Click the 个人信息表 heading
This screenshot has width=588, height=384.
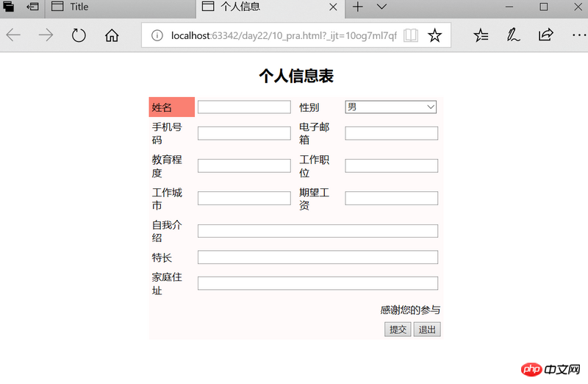click(296, 76)
